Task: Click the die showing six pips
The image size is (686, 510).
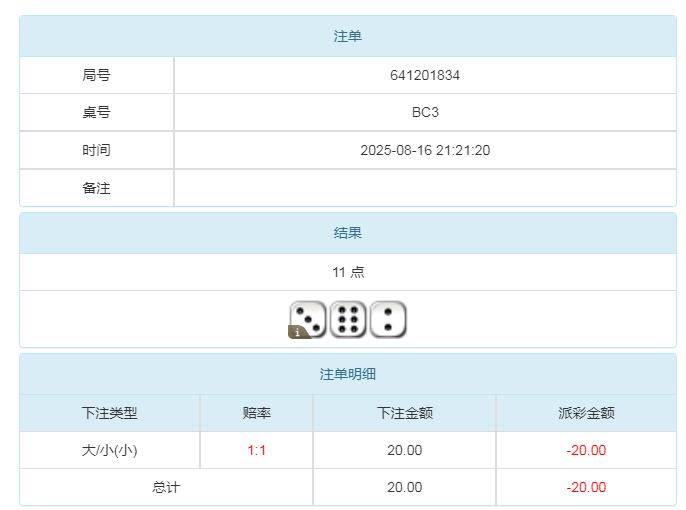Action: point(348,319)
